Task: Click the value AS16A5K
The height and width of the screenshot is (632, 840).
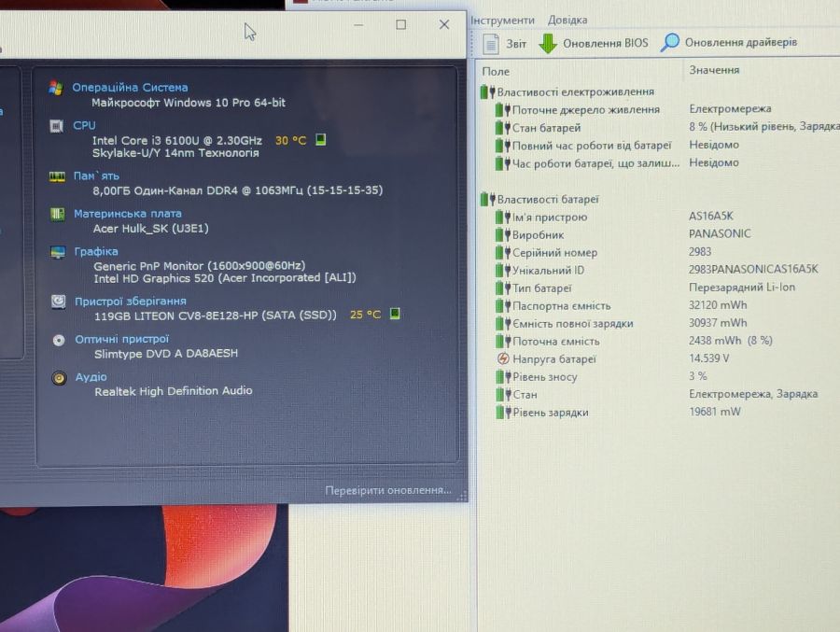Action: tap(711, 216)
